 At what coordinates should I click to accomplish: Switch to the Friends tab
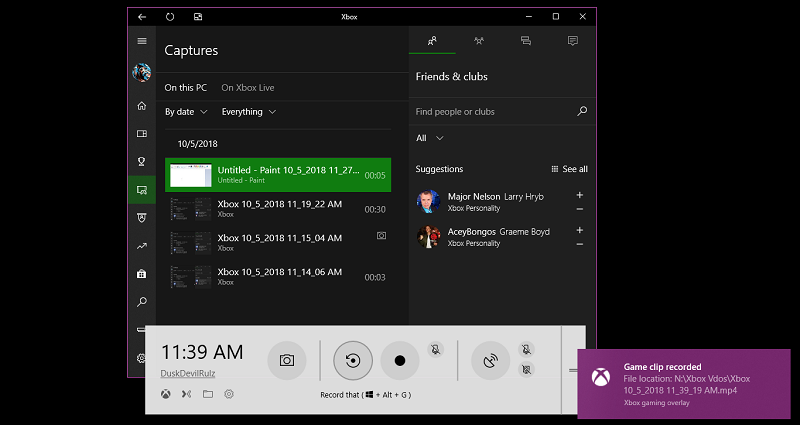(432, 41)
